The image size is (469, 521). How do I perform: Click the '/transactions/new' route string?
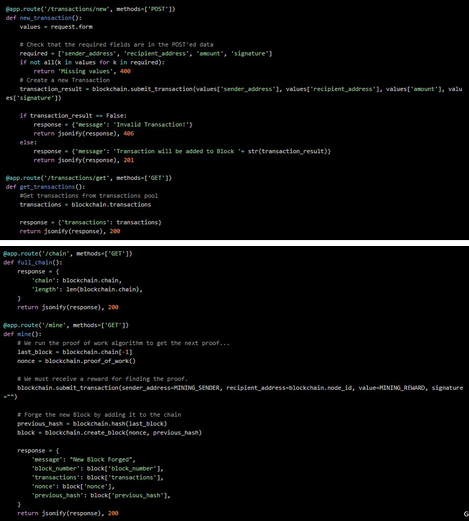[x=76, y=9]
